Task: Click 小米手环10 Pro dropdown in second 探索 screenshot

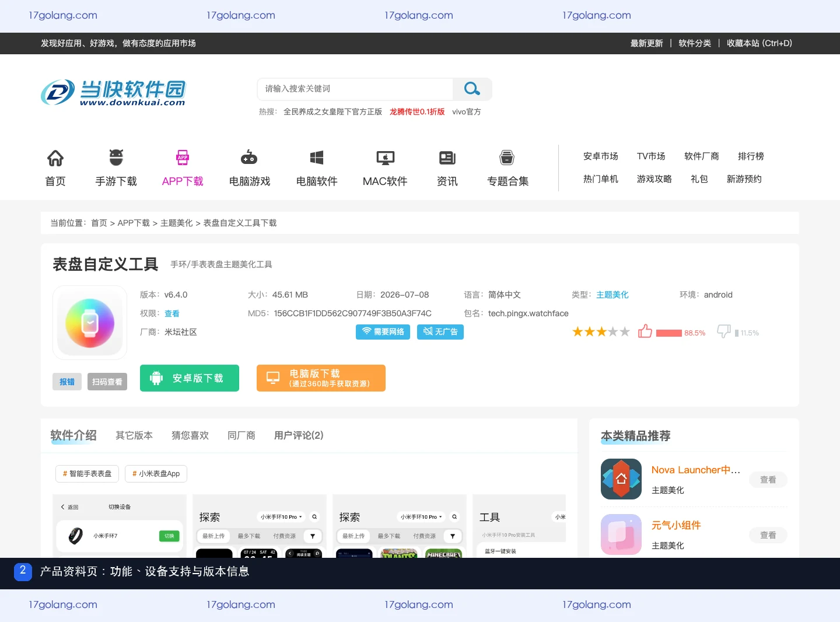Action: point(422,517)
